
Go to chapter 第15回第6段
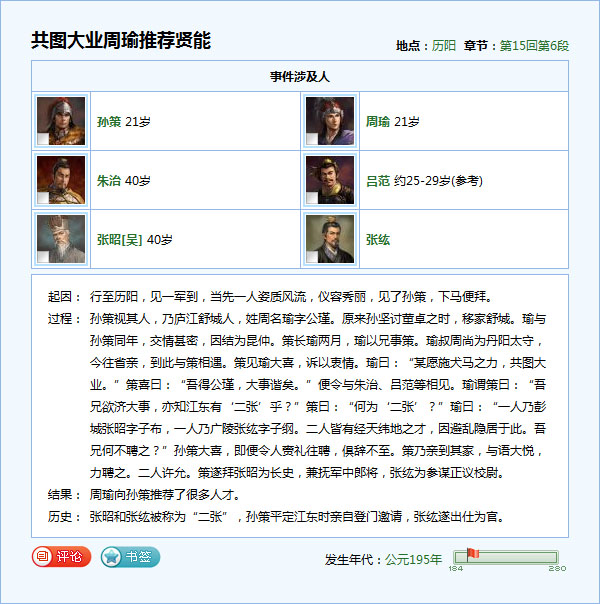point(533,46)
